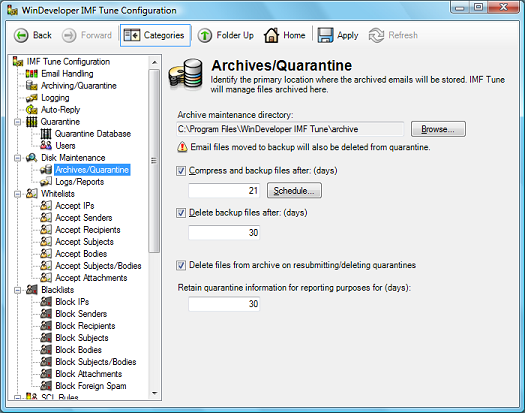525x413 pixels.
Task: Select the IMF Tune Configuration root node
Action: click(68, 62)
